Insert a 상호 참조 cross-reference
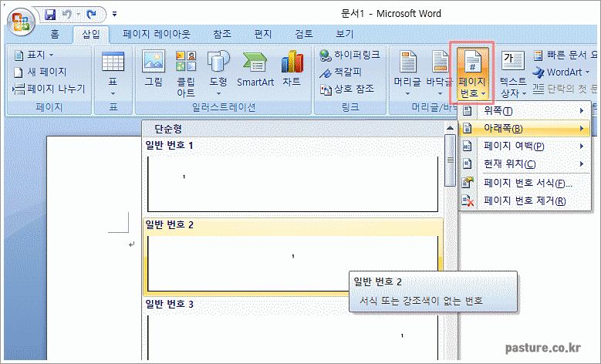 click(x=347, y=89)
